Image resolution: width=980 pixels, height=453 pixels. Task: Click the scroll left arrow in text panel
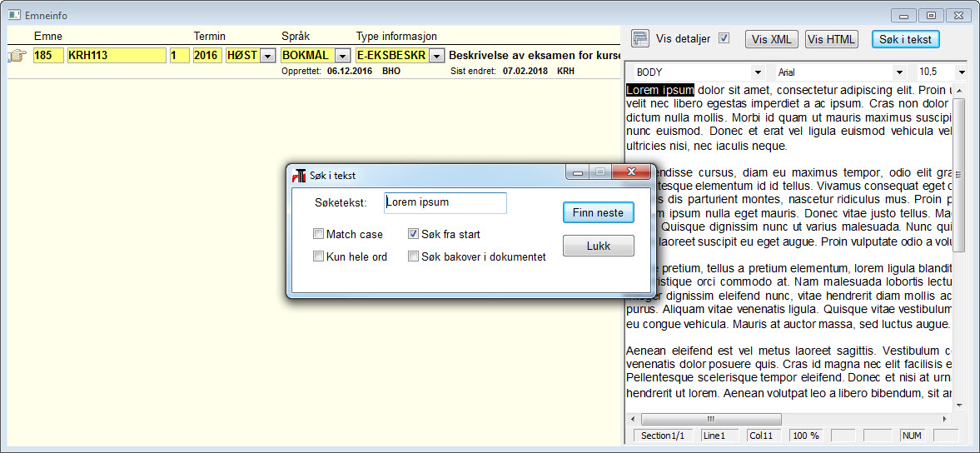(x=632, y=419)
